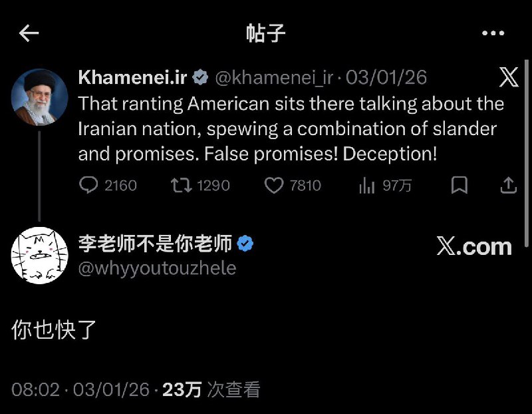Click Khamenei.ir's verified blue checkmark
The image size is (532, 414).
click(x=199, y=78)
